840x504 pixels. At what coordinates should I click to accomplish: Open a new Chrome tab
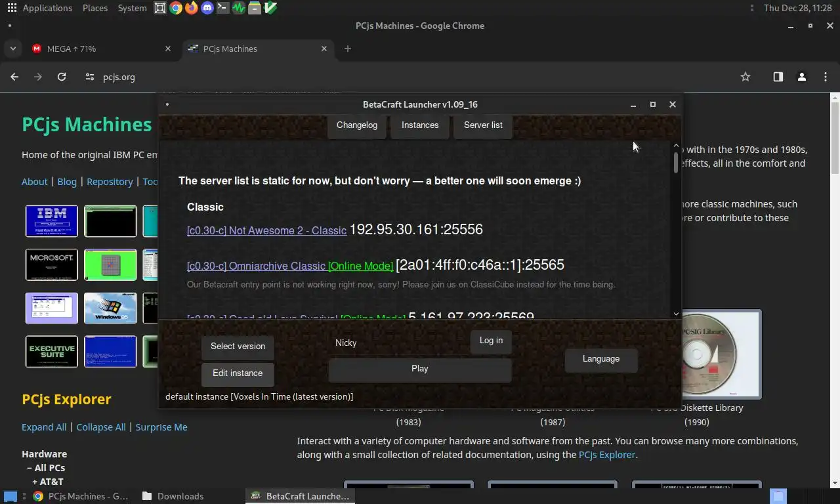tap(348, 49)
